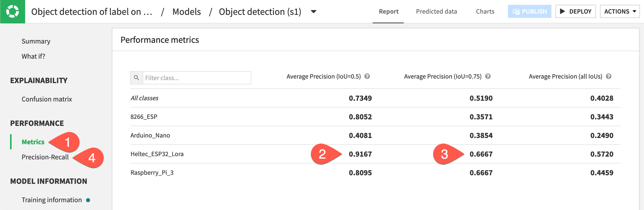Click the All classes row label

tap(144, 98)
